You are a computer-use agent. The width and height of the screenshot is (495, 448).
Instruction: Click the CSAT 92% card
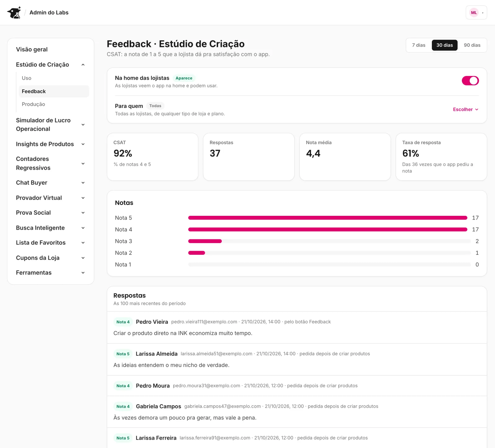[153, 157]
